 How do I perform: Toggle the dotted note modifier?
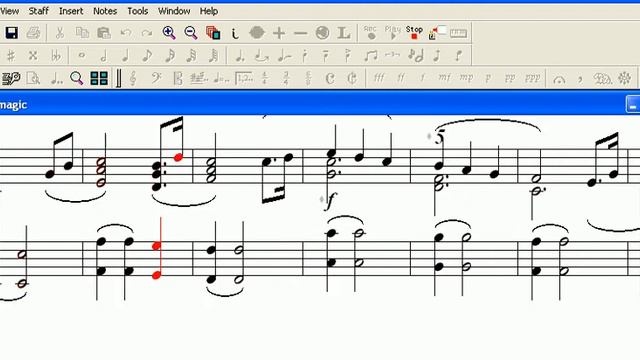240,56
